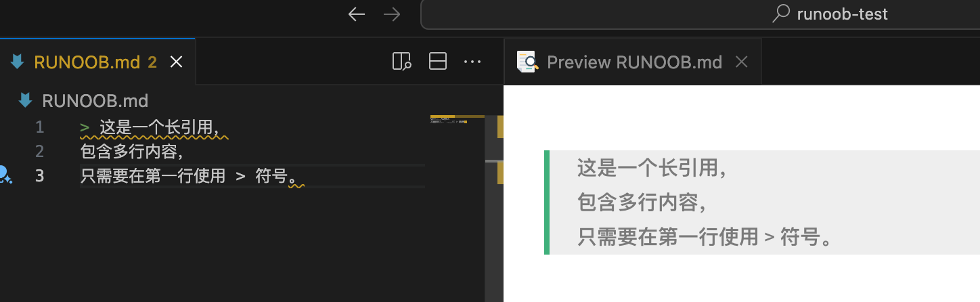The height and width of the screenshot is (302, 980).
Task: Go forward using the right arrow
Action: click(x=392, y=14)
